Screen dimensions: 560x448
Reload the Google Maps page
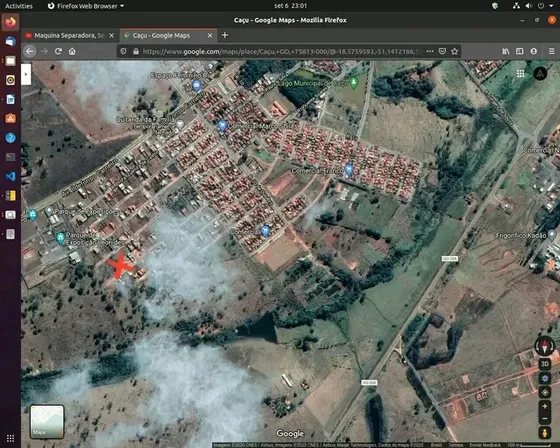click(58, 51)
